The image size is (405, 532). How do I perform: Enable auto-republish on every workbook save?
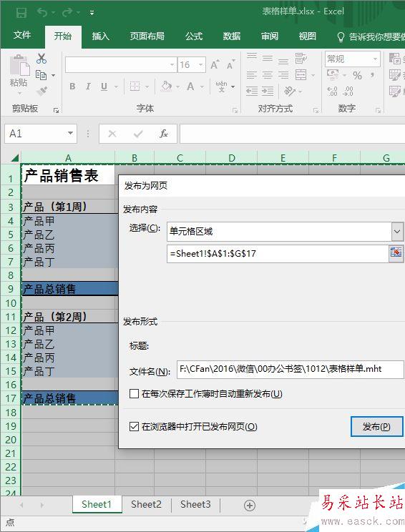134,393
